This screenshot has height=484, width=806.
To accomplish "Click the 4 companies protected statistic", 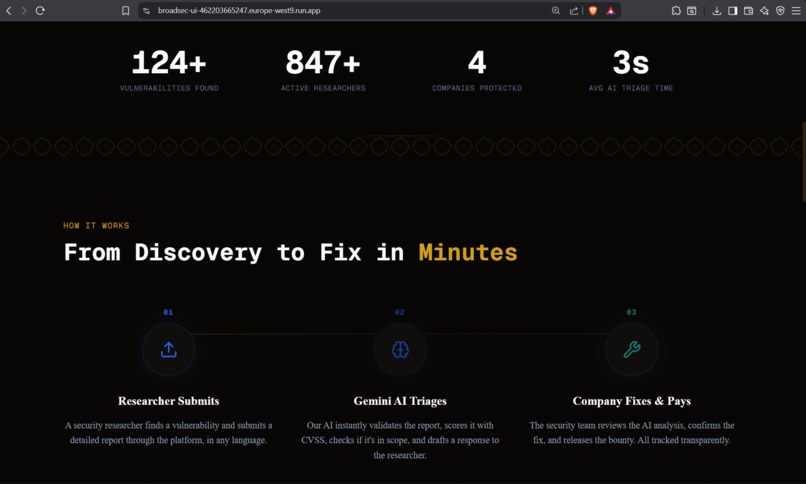I will coord(477,63).
